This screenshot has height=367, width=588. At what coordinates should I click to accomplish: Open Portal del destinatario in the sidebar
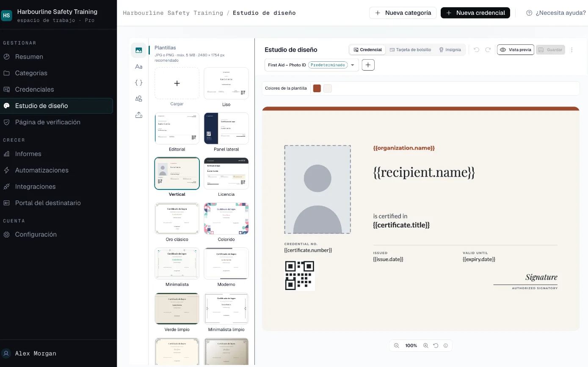click(x=57, y=203)
